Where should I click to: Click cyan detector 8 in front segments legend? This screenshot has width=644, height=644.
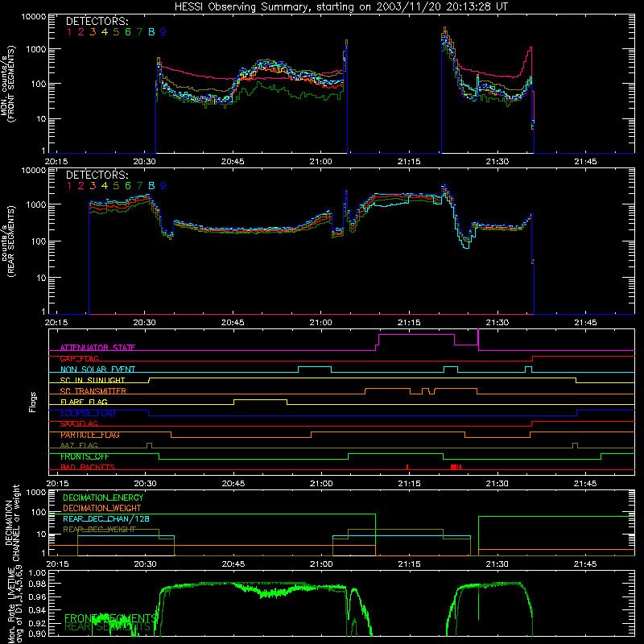coord(151,32)
